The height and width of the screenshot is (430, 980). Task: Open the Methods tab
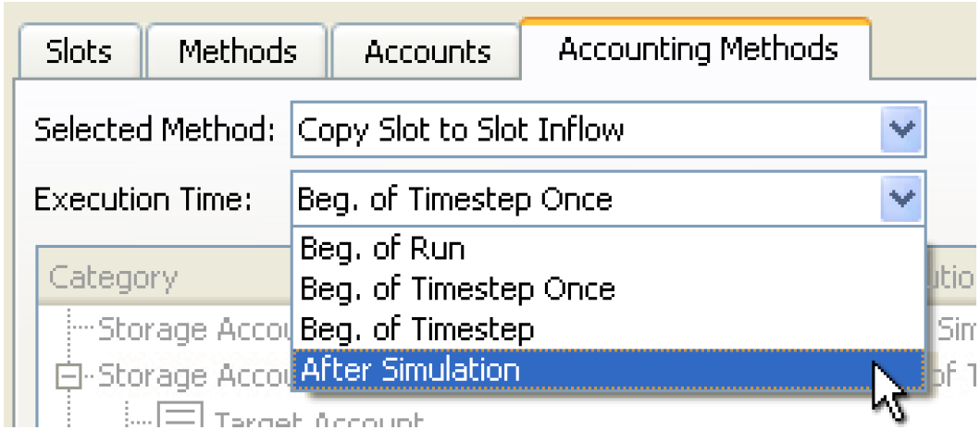coord(238,52)
